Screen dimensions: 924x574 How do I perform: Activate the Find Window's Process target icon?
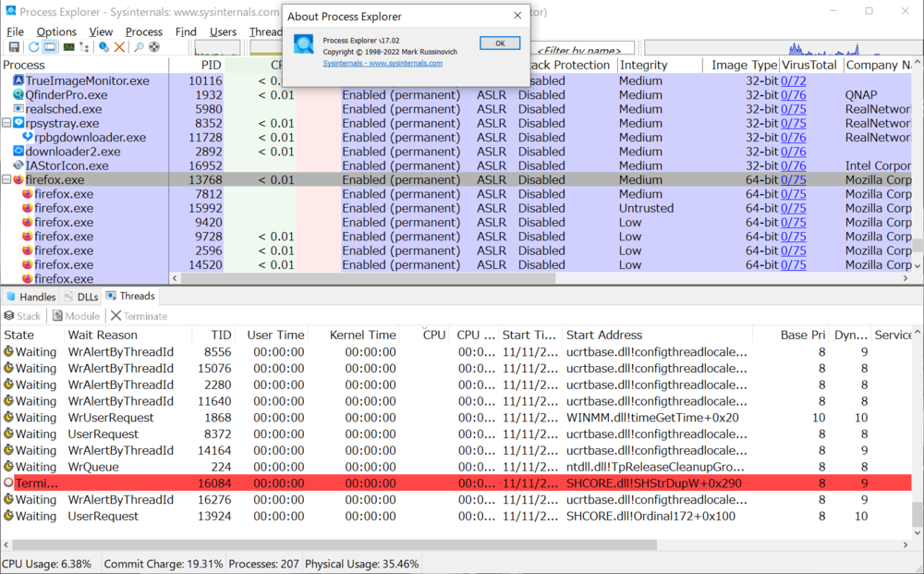pyautogui.click(x=154, y=47)
